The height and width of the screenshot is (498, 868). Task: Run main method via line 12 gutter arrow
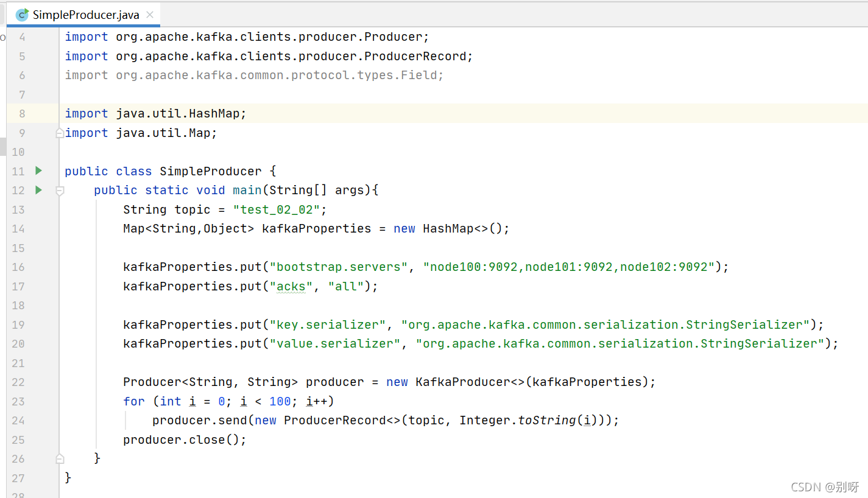pos(38,190)
